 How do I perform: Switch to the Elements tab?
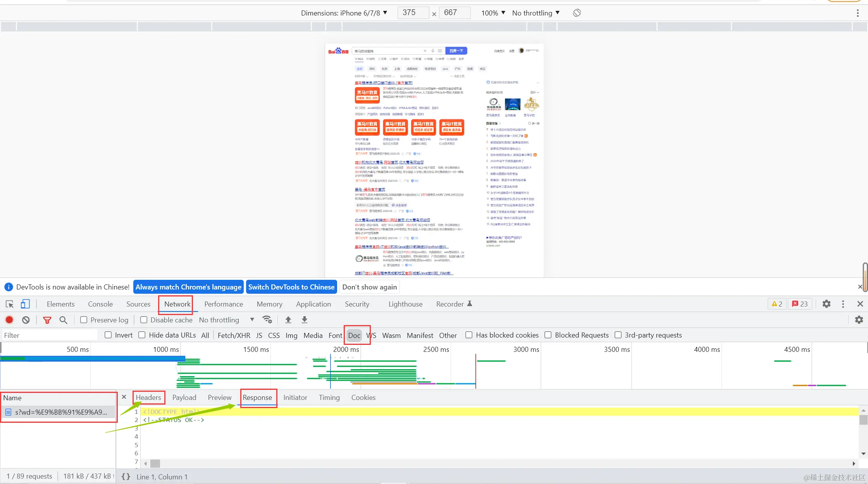tap(60, 304)
